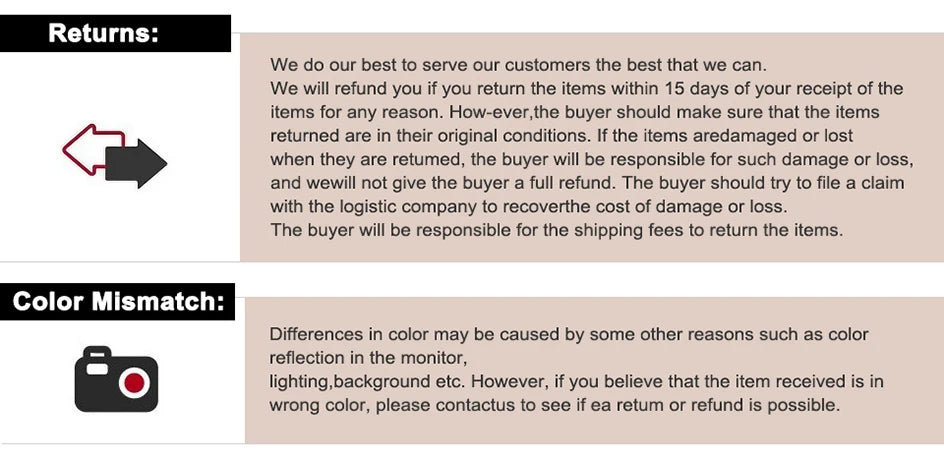Click the line starting "lighting,background etc."
Image resolution: width=944 pixels, height=460 pixels.
click(576, 382)
